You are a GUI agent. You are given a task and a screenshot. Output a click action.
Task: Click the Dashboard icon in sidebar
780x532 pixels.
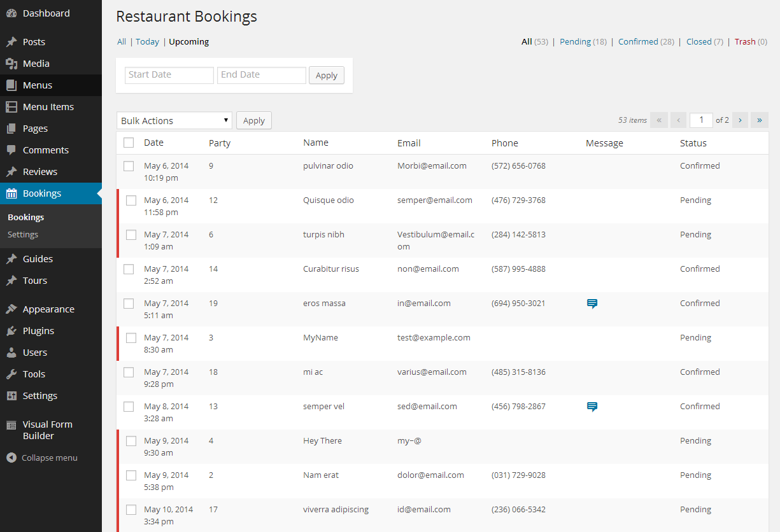tap(11, 13)
